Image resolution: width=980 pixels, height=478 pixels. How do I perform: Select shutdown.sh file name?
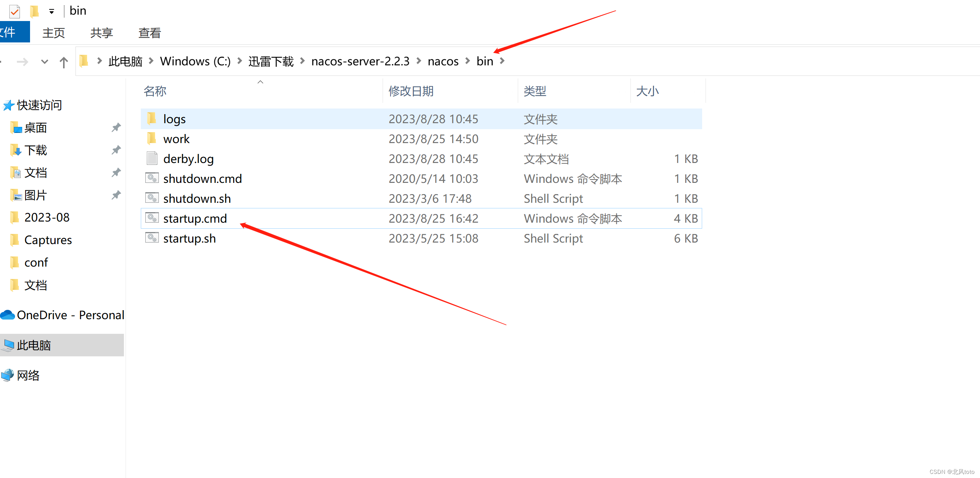[x=197, y=198]
